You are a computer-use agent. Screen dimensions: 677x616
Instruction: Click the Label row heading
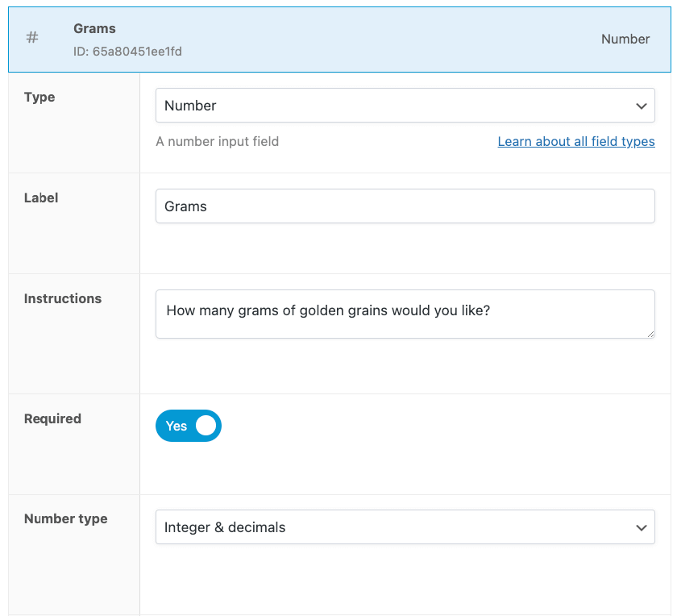[x=41, y=198]
